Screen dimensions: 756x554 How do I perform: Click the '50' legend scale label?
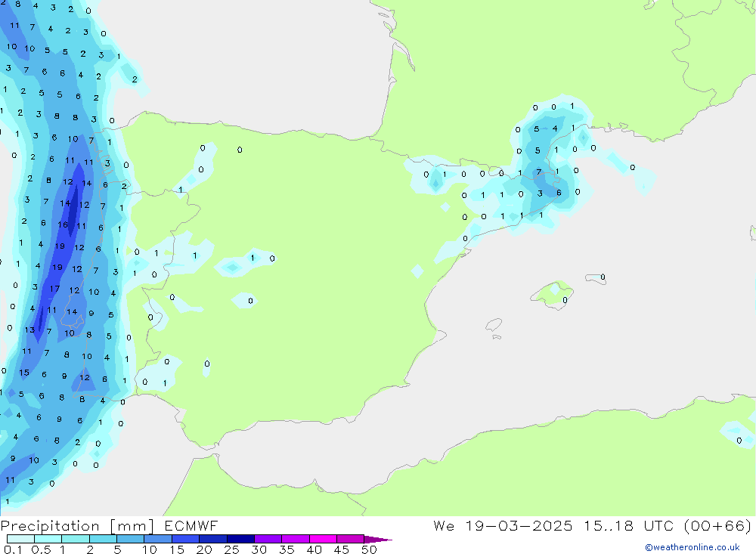[369, 549]
